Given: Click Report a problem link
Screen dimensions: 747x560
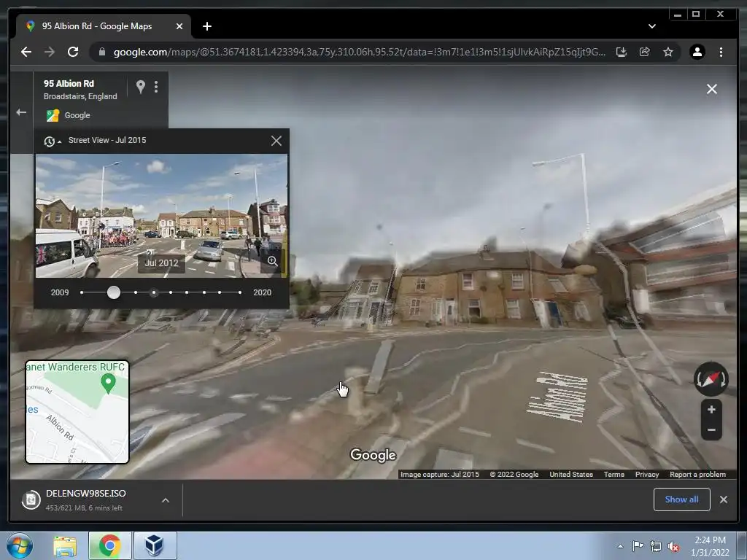Looking at the screenshot, I should 697,474.
